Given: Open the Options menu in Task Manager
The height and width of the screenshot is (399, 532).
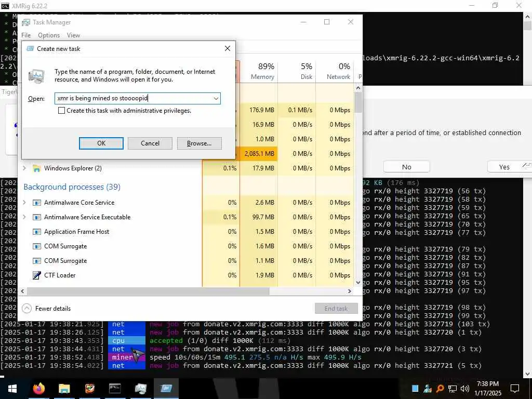Looking at the screenshot, I should tap(49, 35).
